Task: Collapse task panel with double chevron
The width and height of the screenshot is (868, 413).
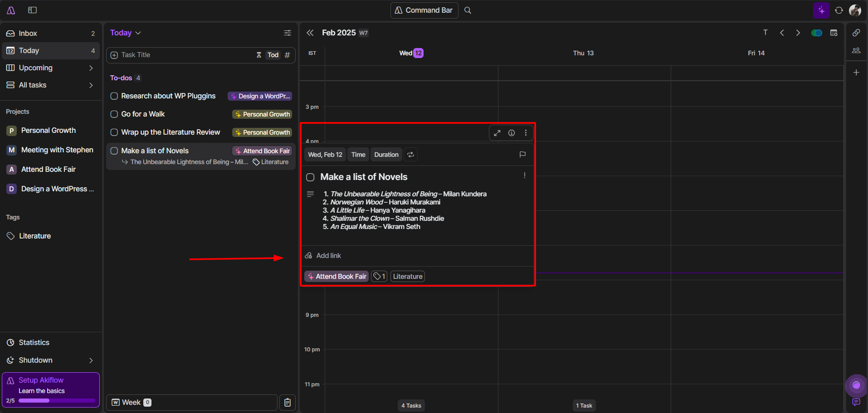Action: (310, 33)
